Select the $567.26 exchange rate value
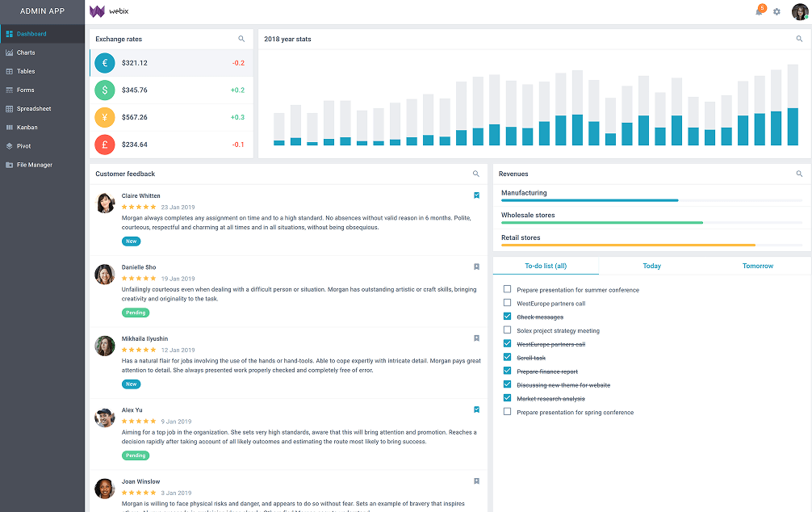Image resolution: width=812 pixels, height=512 pixels. 135,117
